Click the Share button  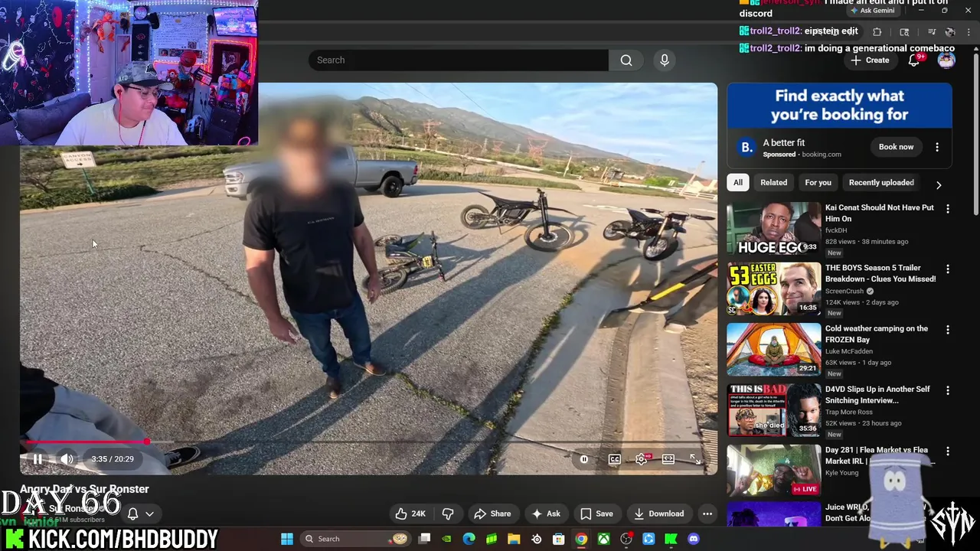[x=492, y=514]
